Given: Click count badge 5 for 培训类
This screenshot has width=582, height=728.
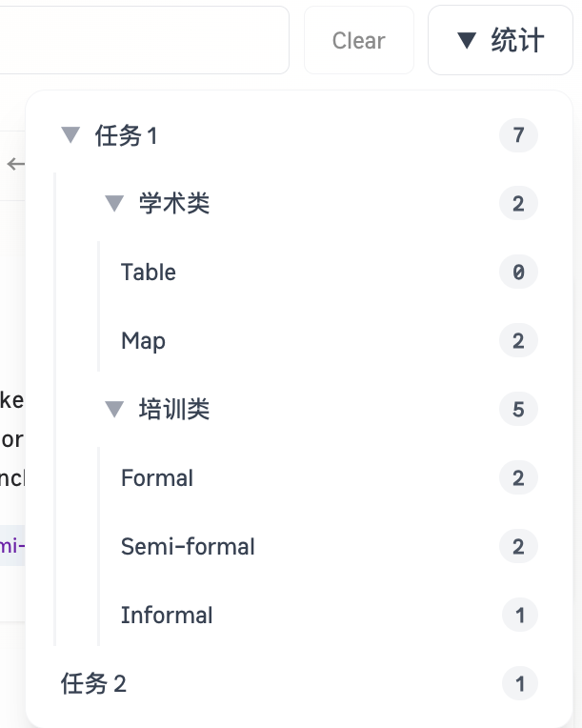Looking at the screenshot, I should pos(518,409).
